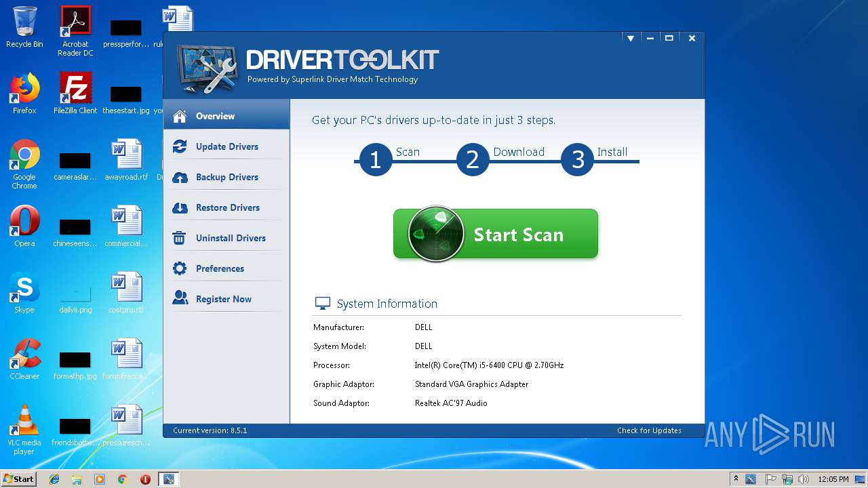The width and height of the screenshot is (868, 488).
Task: Click the System Information monitor icon
Action: click(323, 304)
